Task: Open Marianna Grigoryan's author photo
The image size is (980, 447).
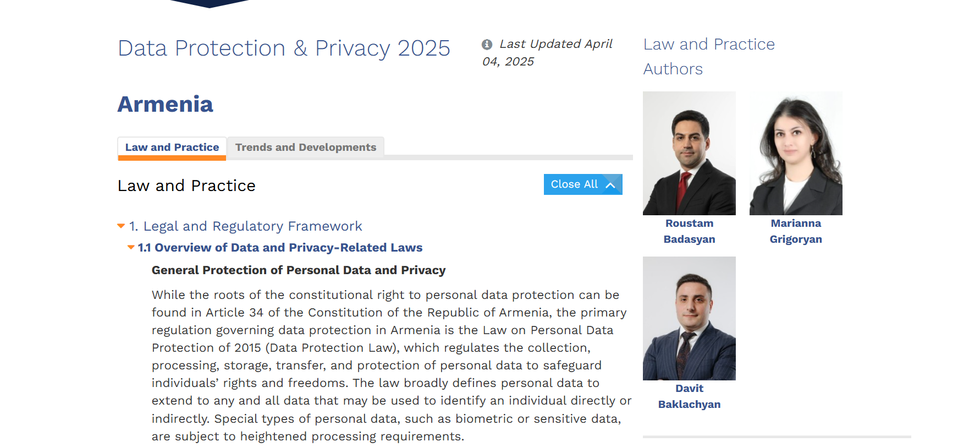Action: (796, 153)
